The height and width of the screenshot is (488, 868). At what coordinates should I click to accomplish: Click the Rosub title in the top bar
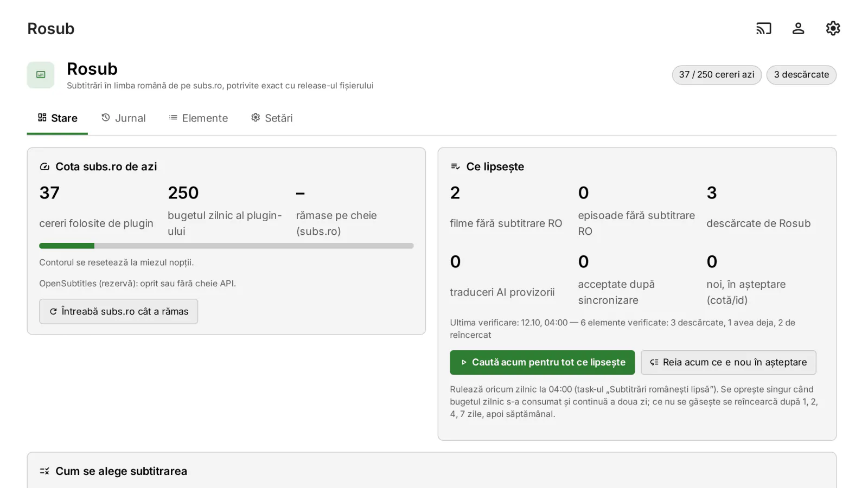coord(51,29)
